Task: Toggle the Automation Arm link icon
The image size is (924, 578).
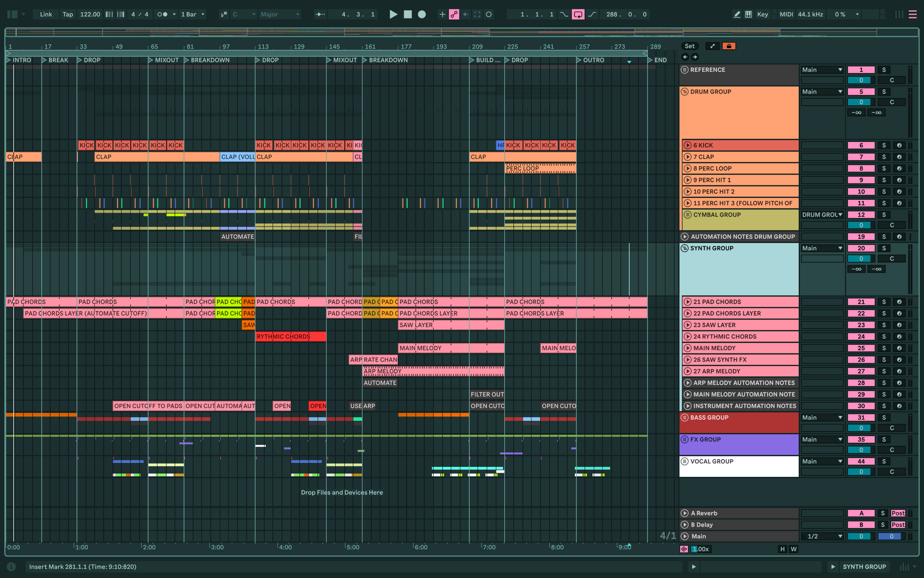Action: 454,14
